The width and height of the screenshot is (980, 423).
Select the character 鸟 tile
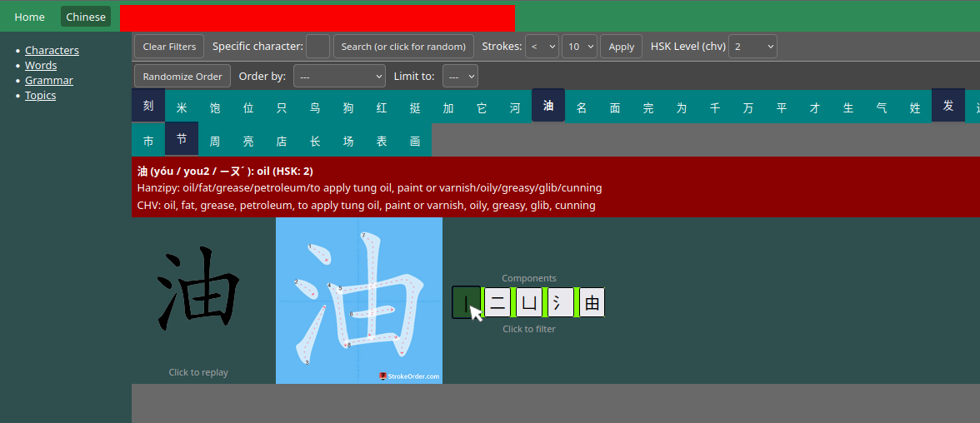(x=315, y=108)
